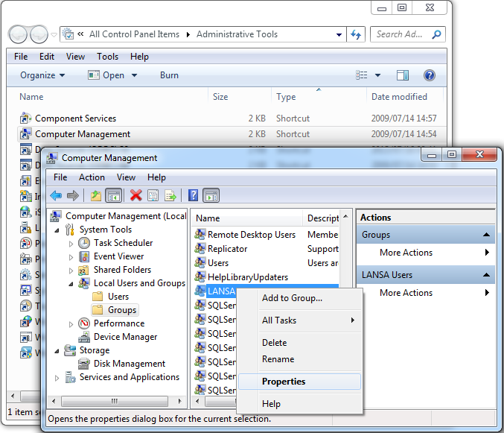
Task: Collapse the System Tools tree node
Action: (x=57, y=230)
